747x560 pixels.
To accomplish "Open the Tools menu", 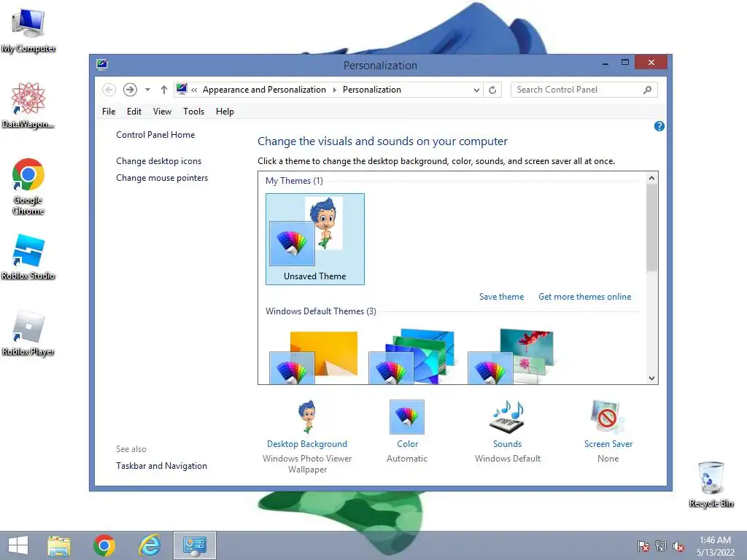I will point(193,112).
